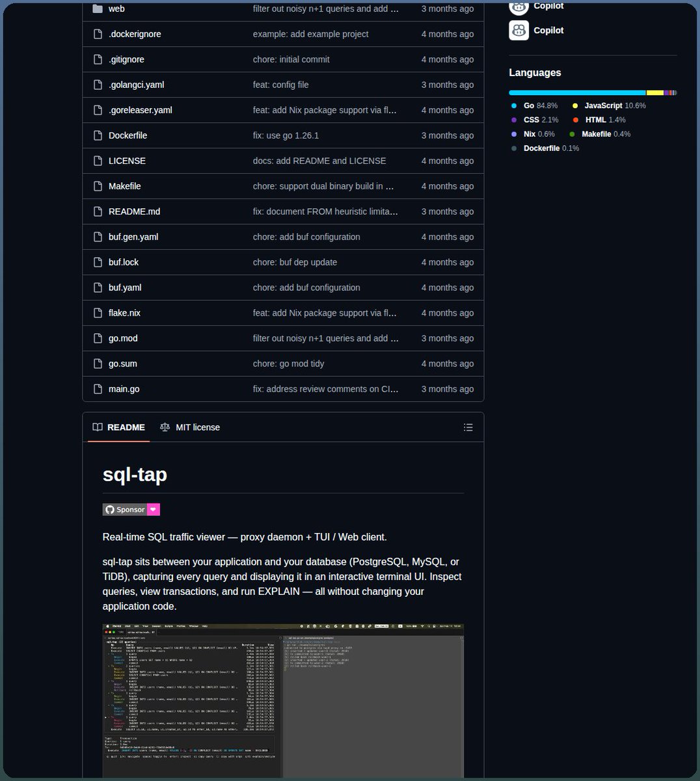Switch to the README tab
The height and width of the screenshot is (781, 700).
point(119,428)
